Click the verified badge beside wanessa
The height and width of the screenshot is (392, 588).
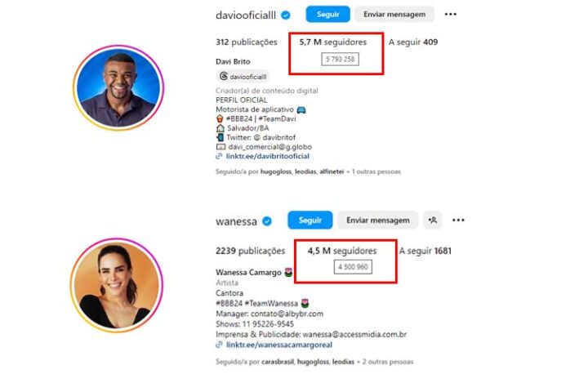pyautogui.click(x=267, y=221)
